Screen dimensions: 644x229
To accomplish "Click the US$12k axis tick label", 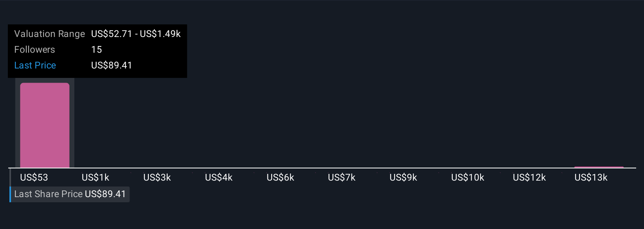I will [x=529, y=177].
